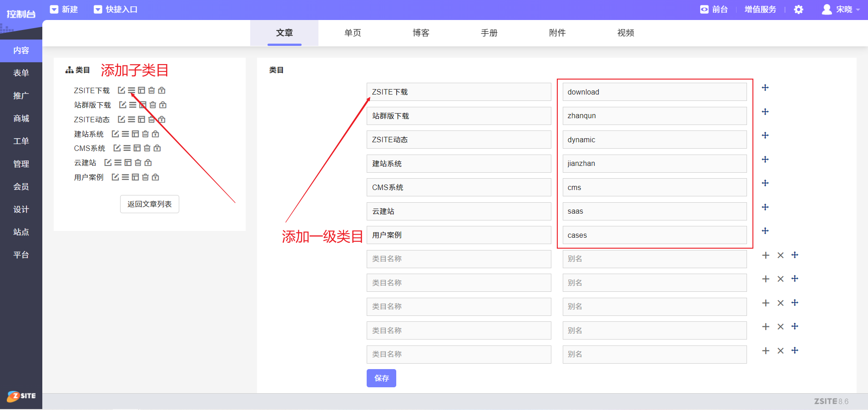Click move handle beside the download alias row
Viewport: 868px width, 410px height.
[765, 88]
